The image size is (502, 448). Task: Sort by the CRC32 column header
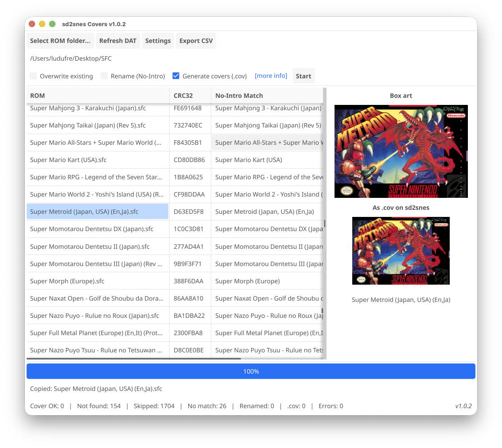coord(190,96)
